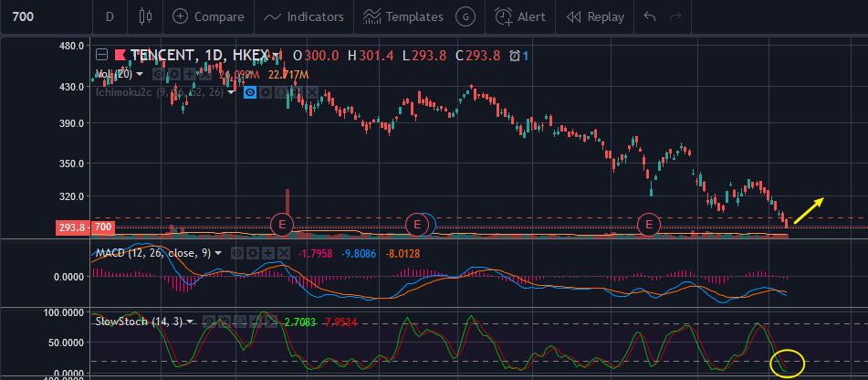
Task: Click the SlowStoch value 2.7083
Action: tap(299, 322)
